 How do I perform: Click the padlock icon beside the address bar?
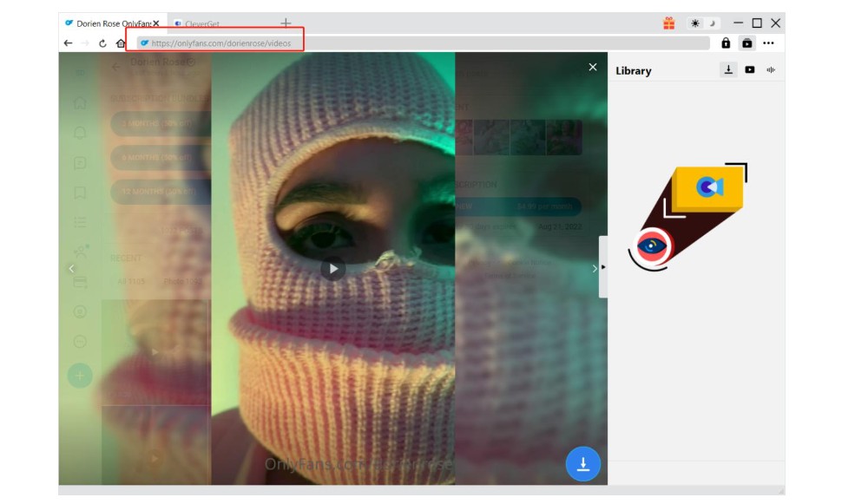tap(726, 43)
